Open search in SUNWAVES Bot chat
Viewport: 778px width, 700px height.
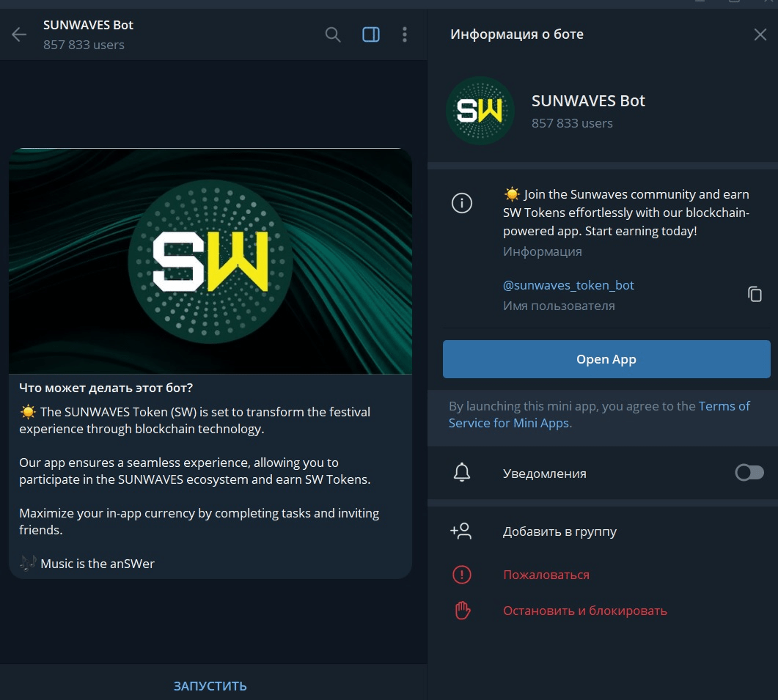[x=333, y=34]
